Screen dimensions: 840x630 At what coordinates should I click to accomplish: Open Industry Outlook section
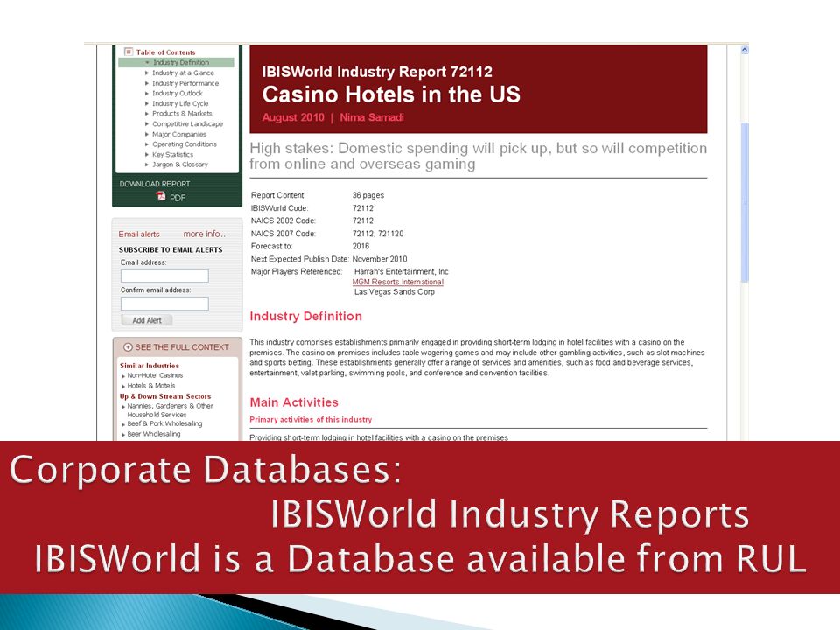(178, 94)
